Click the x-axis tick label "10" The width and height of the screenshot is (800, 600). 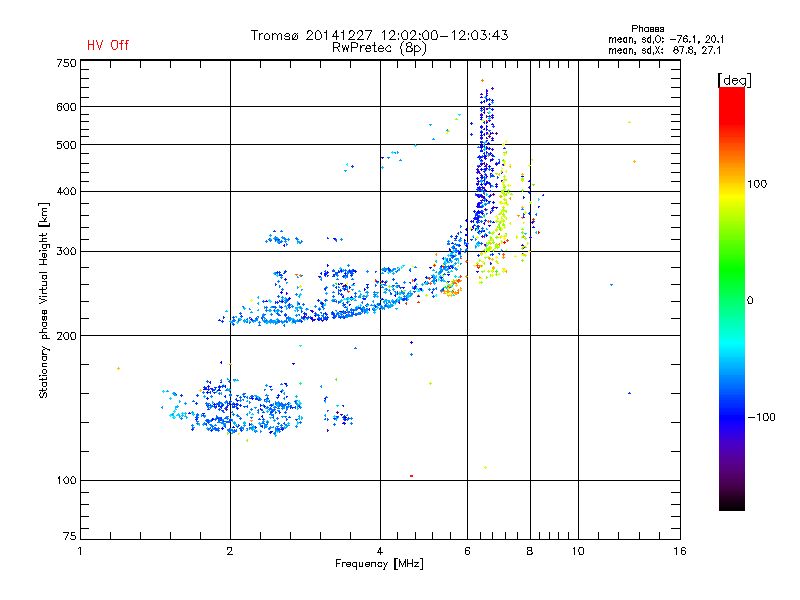(578, 551)
